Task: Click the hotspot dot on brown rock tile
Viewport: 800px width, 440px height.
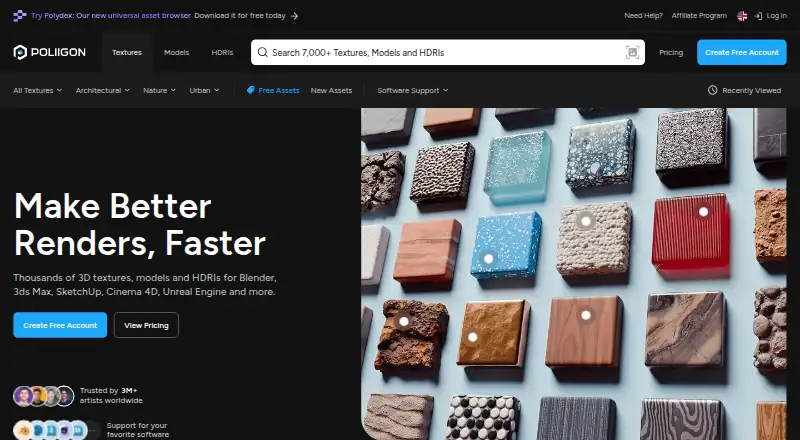Action: (x=404, y=322)
